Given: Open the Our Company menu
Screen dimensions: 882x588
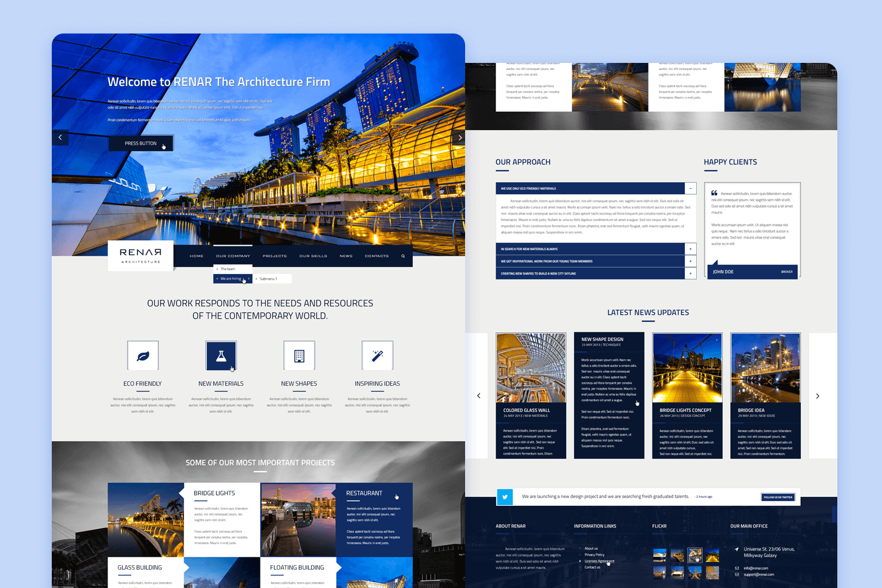Looking at the screenshot, I should coord(233,256).
